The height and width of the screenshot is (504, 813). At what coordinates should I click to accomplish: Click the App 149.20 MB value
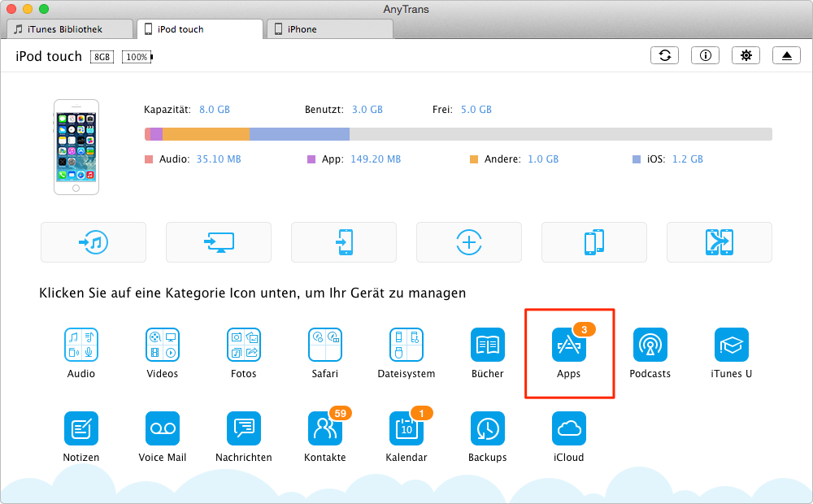coord(376,159)
